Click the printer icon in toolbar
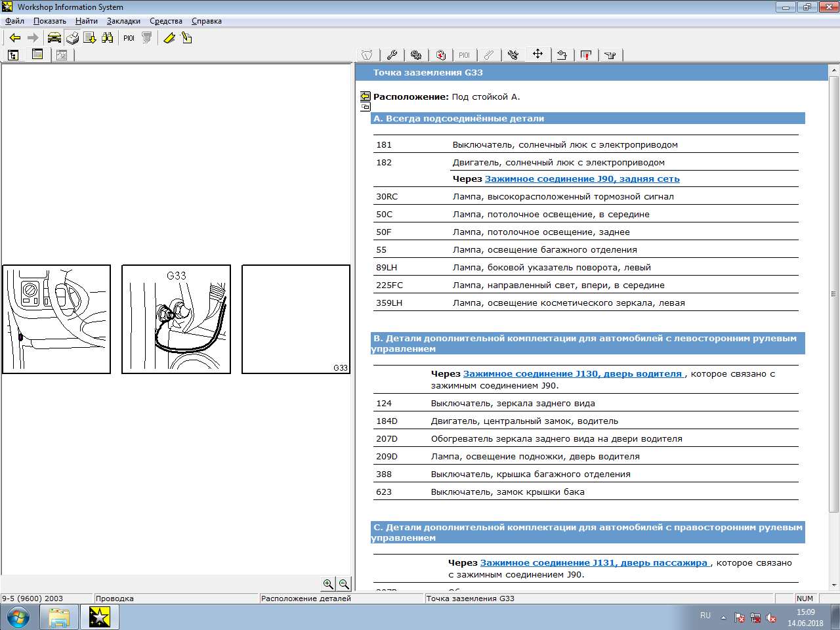Image resolution: width=840 pixels, height=630 pixels. (x=72, y=38)
